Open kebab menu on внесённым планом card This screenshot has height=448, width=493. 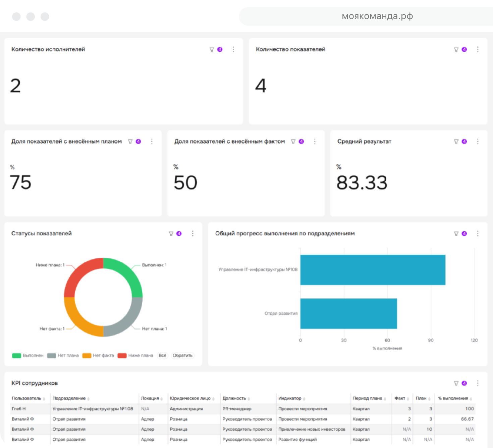tap(152, 141)
